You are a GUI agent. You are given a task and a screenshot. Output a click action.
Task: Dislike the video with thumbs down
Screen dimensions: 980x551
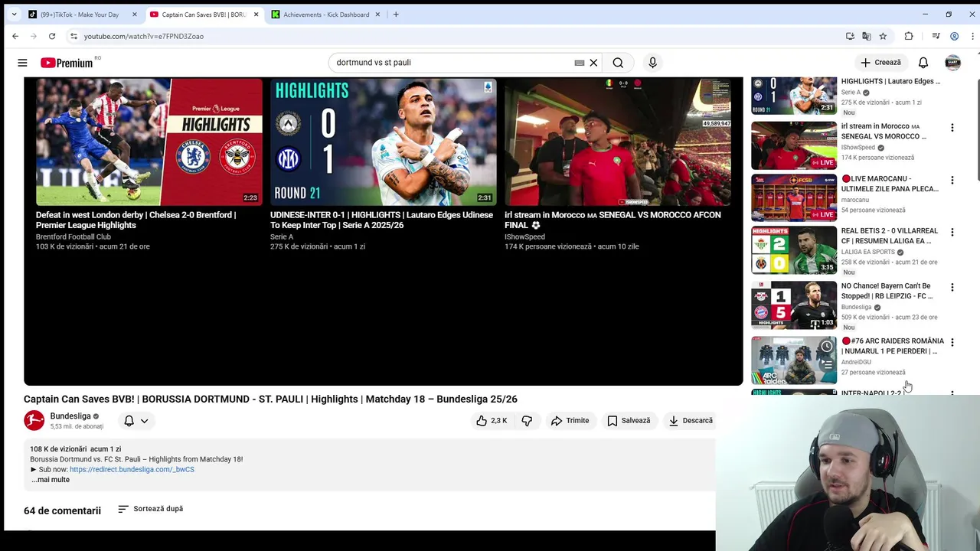527,420
